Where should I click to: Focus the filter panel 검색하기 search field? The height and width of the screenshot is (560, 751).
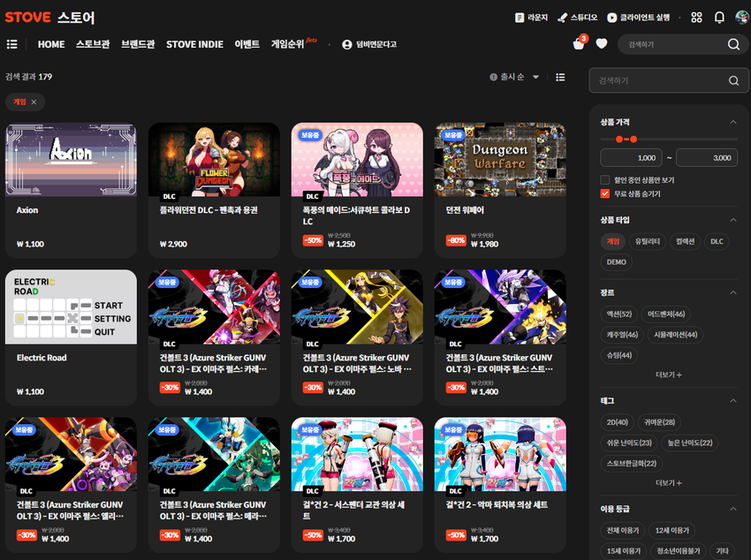tap(669, 80)
